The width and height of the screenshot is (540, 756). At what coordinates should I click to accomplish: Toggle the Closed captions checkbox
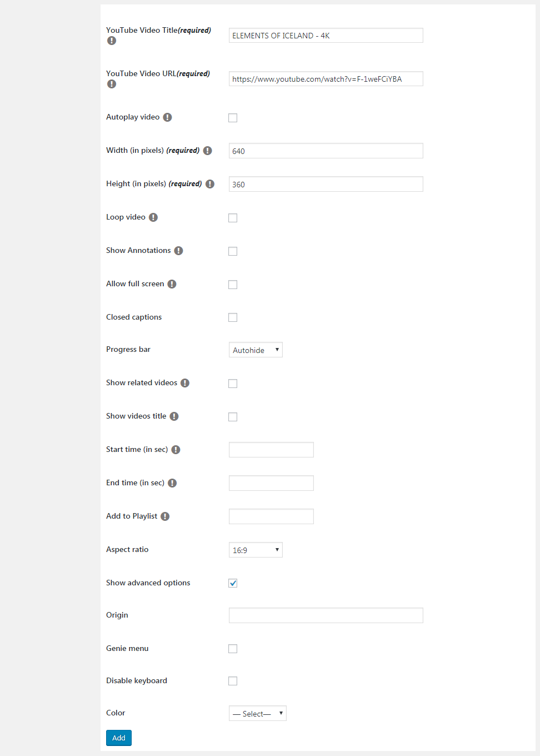pos(233,317)
